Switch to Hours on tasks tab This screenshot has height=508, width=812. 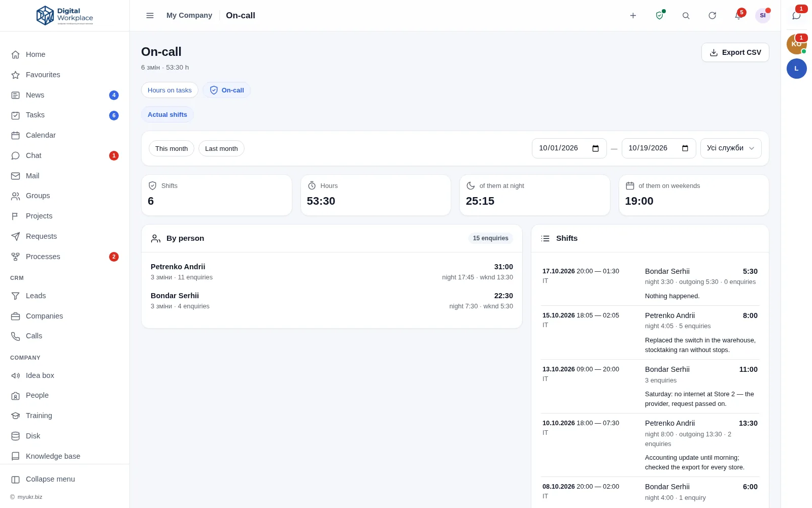(x=170, y=90)
